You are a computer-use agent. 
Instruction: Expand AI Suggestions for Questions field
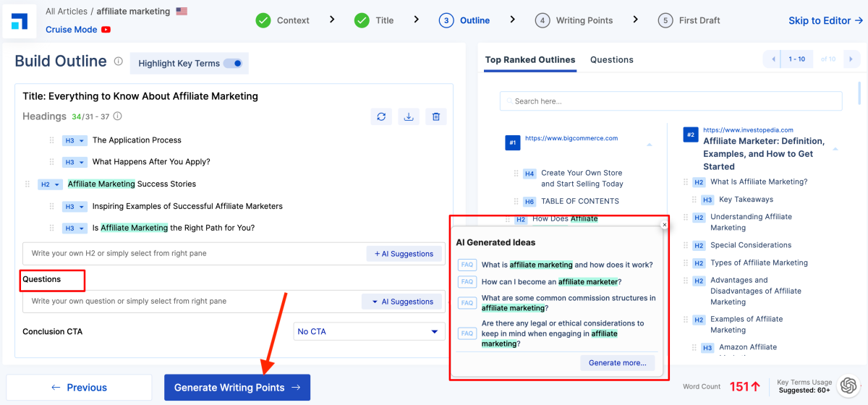click(x=402, y=302)
